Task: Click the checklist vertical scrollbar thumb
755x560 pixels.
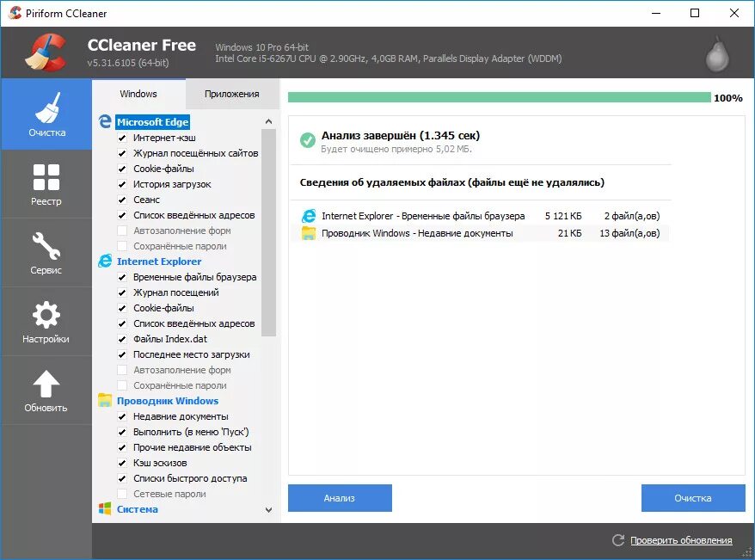Action: 268,232
